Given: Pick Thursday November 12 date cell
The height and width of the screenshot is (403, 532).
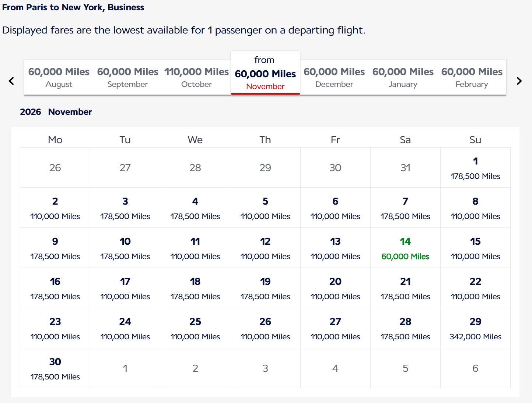Looking at the screenshot, I should tap(265, 248).
